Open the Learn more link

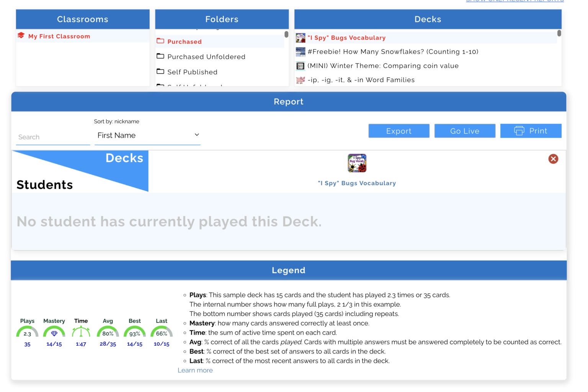195,370
